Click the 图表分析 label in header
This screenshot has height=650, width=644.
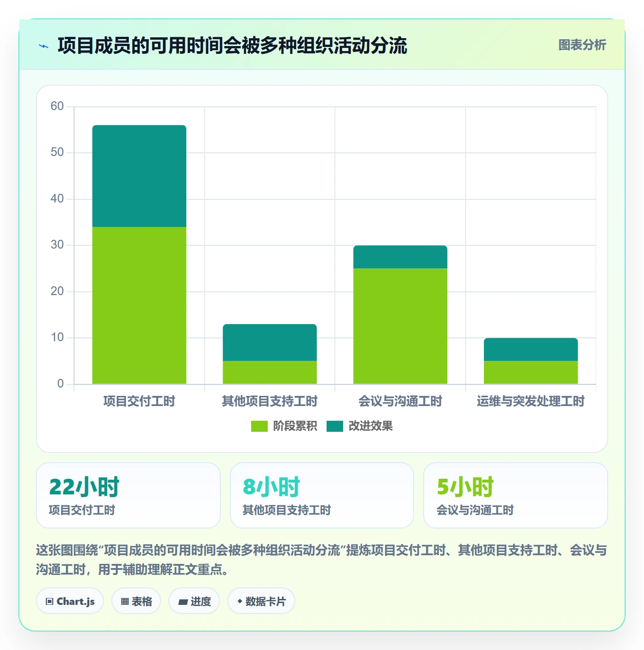click(582, 45)
